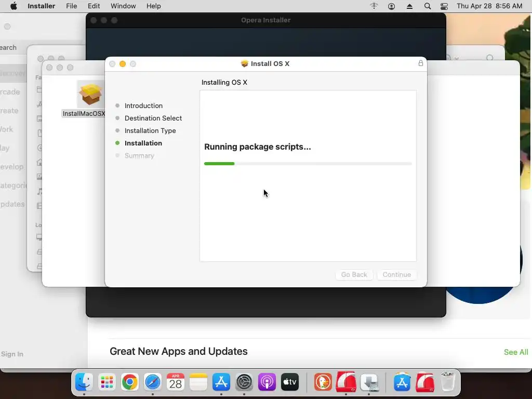The height and width of the screenshot is (399, 532).
Task: Click the installation progress bar
Action: pos(308,164)
